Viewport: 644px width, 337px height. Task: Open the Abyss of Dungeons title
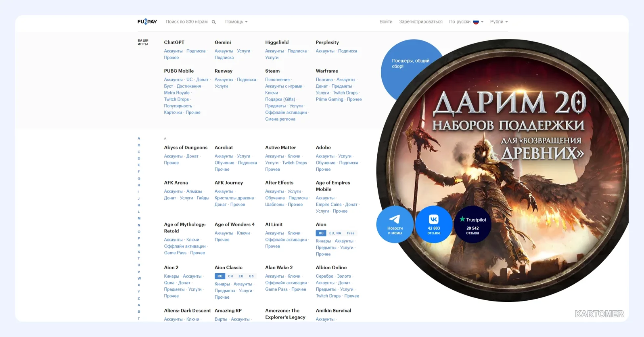coord(186,148)
